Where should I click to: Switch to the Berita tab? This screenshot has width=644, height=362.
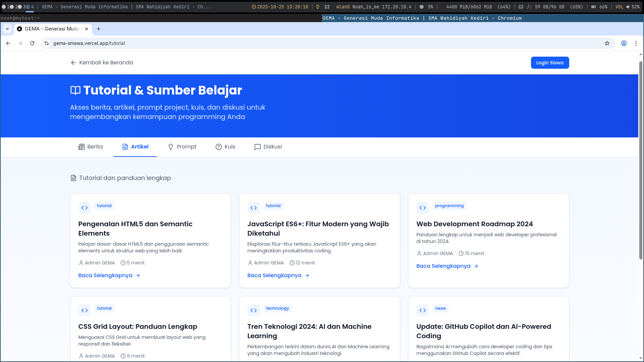tap(91, 147)
